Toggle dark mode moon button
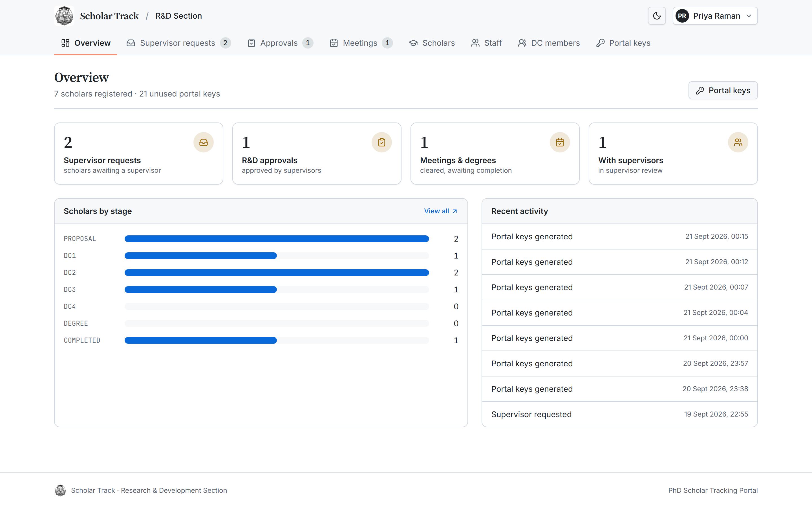 pos(657,16)
